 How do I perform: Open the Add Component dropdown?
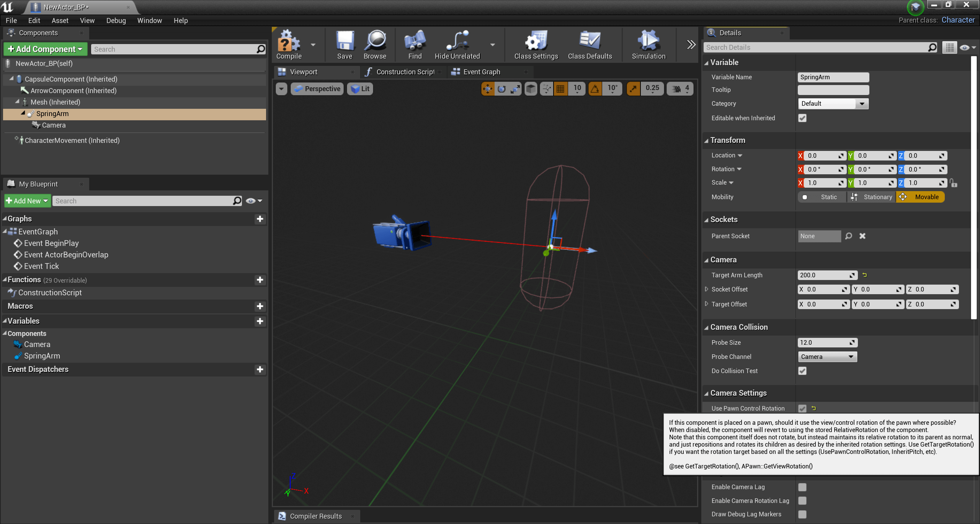click(46, 49)
